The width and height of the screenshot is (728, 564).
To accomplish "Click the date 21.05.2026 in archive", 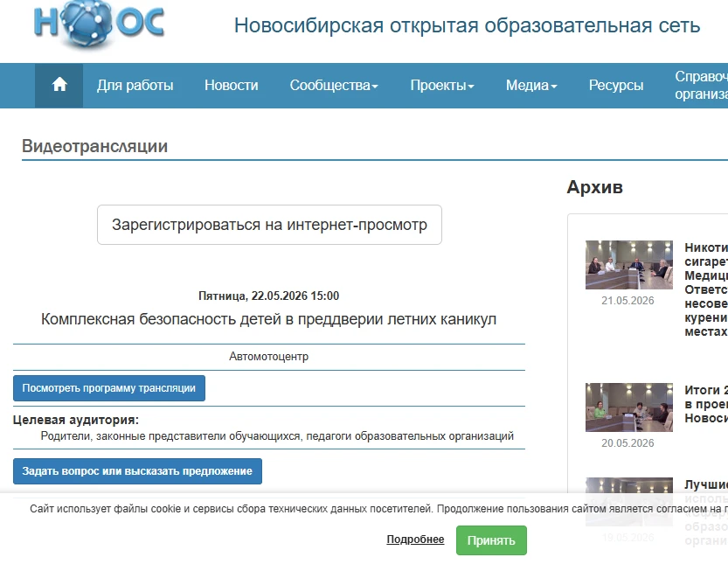I will [x=627, y=301].
